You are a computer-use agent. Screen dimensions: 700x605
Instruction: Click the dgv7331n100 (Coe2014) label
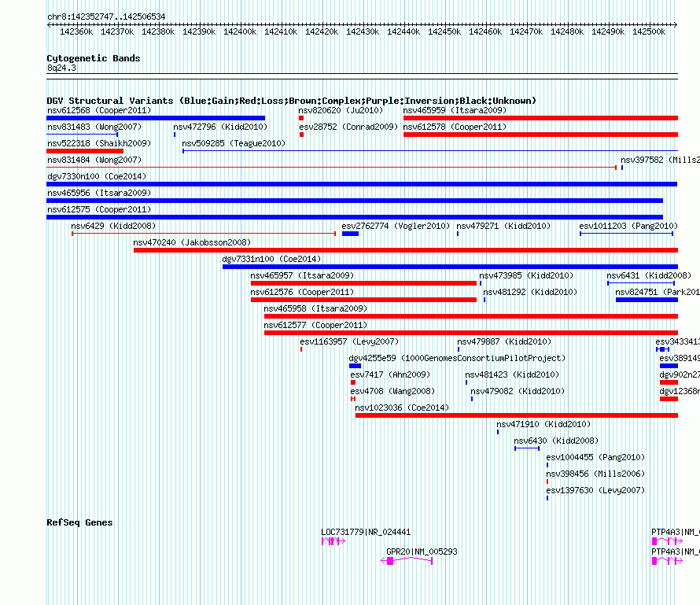coord(271,259)
